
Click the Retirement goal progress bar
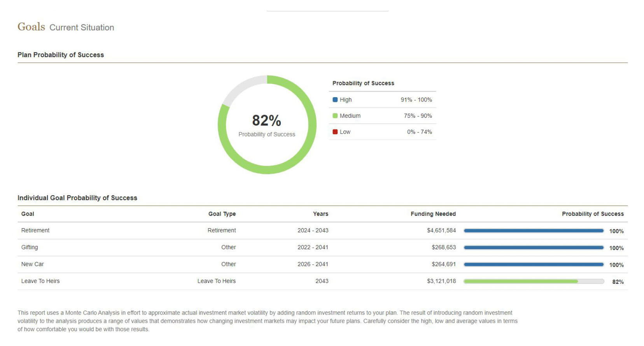click(534, 231)
